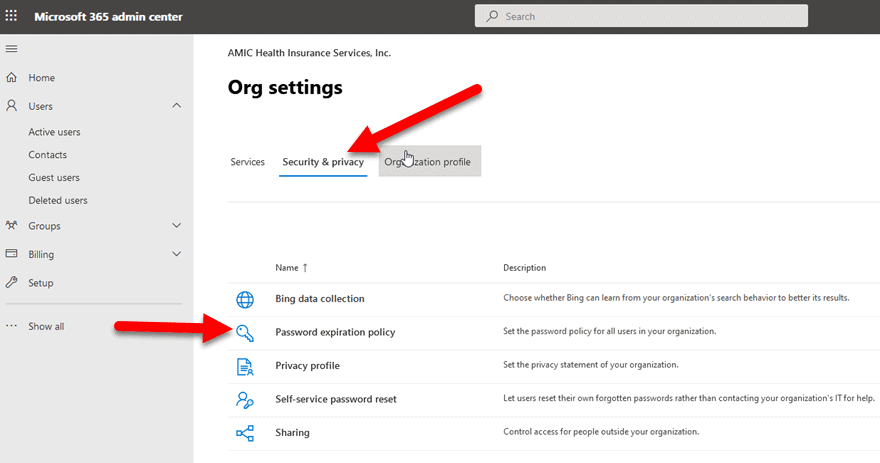The image size is (880, 463).
Task: Click the Sharing nodes icon
Action: click(x=245, y=433)
